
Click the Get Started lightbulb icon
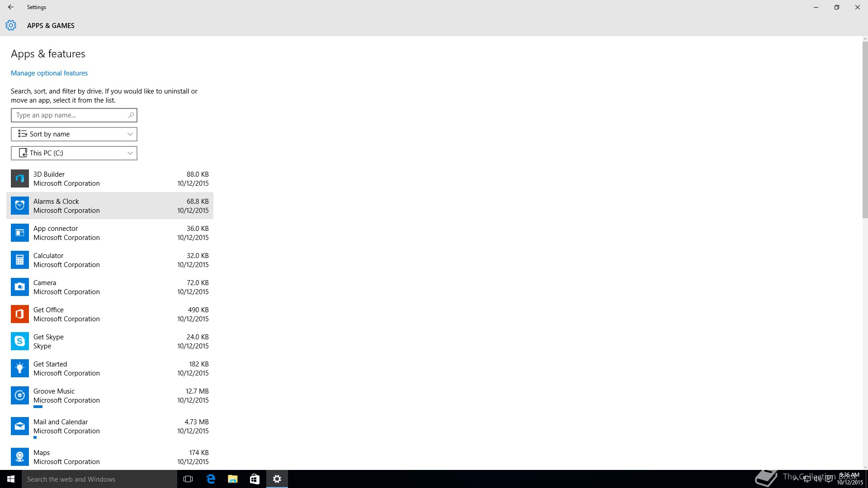tap(20, 368)
